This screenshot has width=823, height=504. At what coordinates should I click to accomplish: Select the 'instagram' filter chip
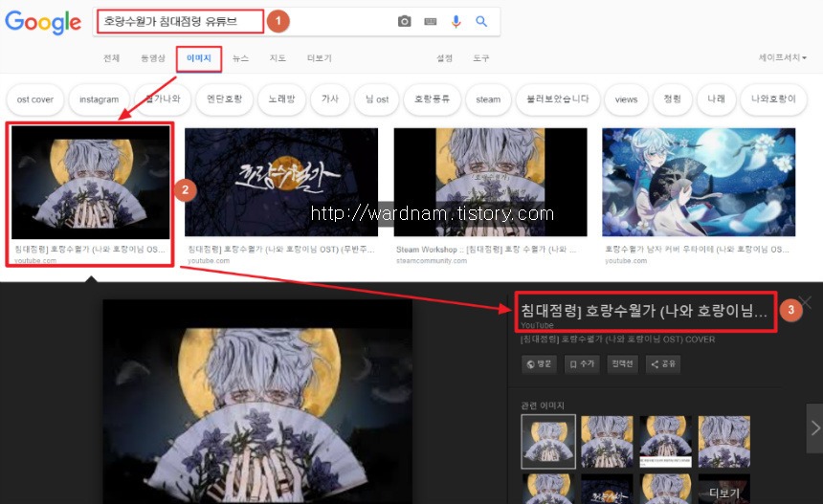click(x=99, y=99)
